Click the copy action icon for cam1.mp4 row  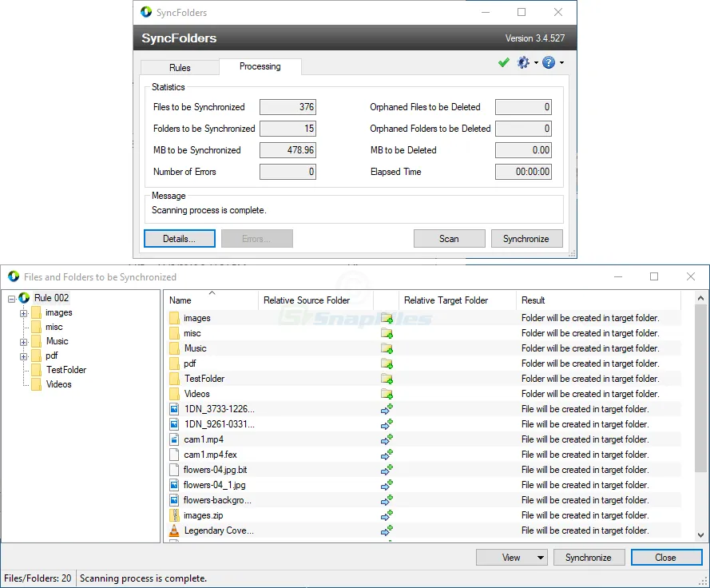[x=387, y=439]
